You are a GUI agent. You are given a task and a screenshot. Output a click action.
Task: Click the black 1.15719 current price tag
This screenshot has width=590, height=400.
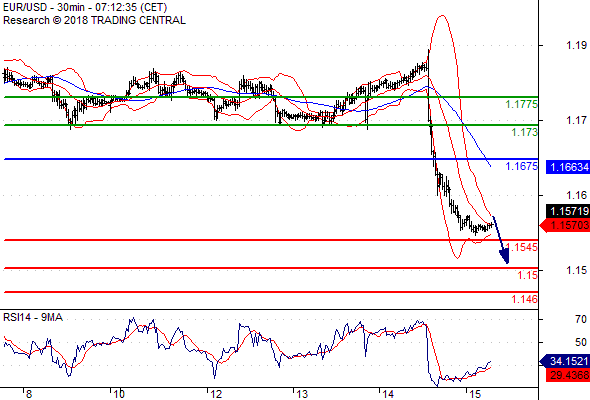pos(568,211)
